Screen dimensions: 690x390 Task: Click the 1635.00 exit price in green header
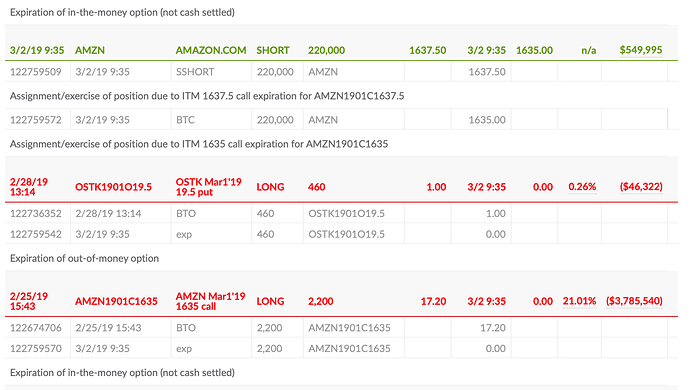click(x=534, y=50)
